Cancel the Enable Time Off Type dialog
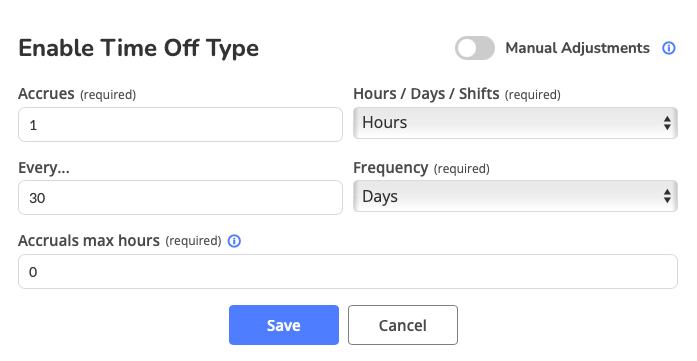 pyautogui.click(x=403, y=325)
